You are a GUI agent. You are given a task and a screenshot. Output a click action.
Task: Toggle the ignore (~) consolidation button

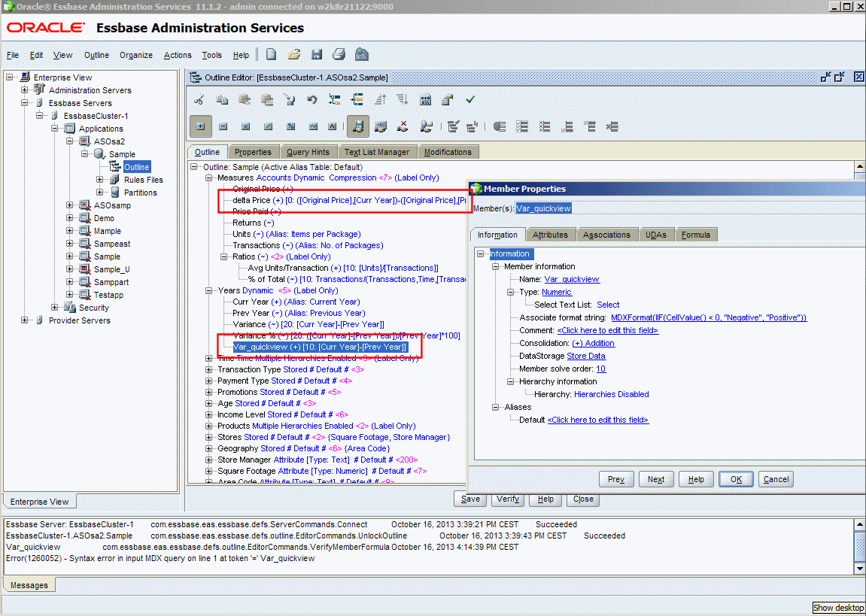click(x=313, y=126)
